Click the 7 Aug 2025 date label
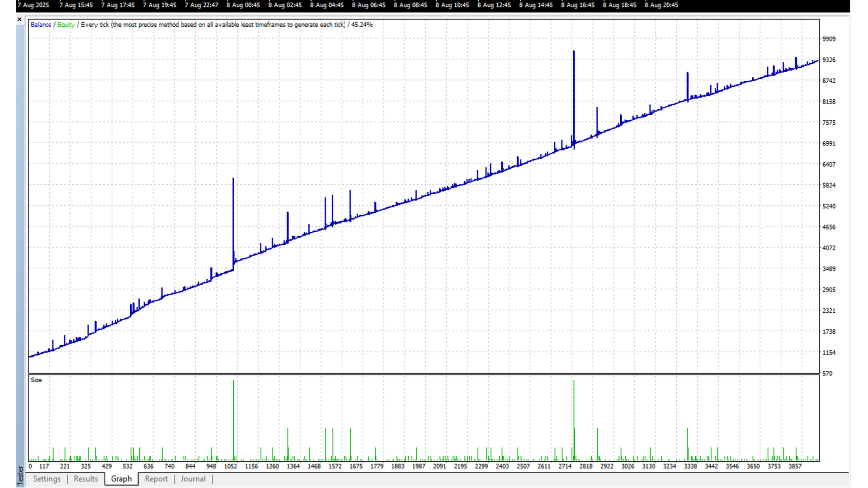This screenshot has width=868, height=488. (x=33, y=5)
